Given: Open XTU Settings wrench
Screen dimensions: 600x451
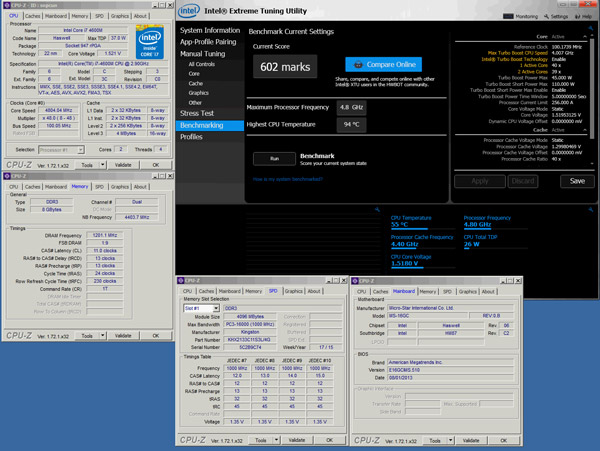Looking at the screenshot, I should 556,16.
